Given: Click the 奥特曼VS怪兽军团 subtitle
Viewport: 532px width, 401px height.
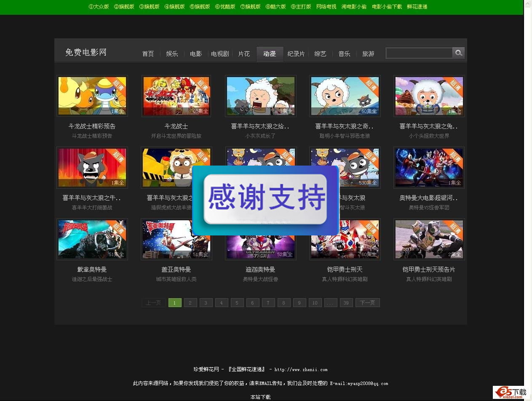Looking at the screenshot, I should 429,208.
